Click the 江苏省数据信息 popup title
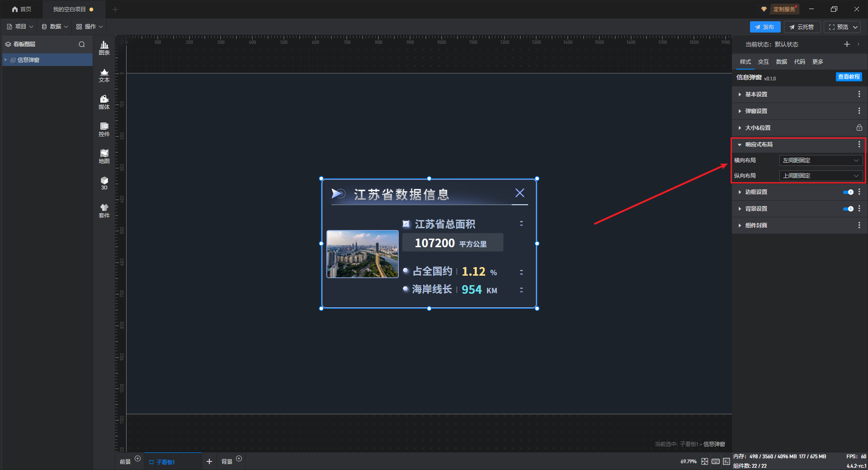Viewport: 868px width, 470px height. (401, 194)
